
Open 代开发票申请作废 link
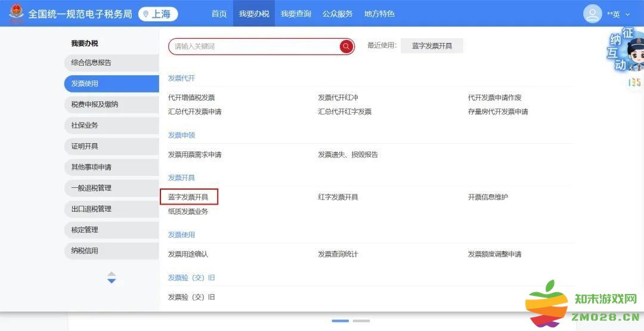494,98
